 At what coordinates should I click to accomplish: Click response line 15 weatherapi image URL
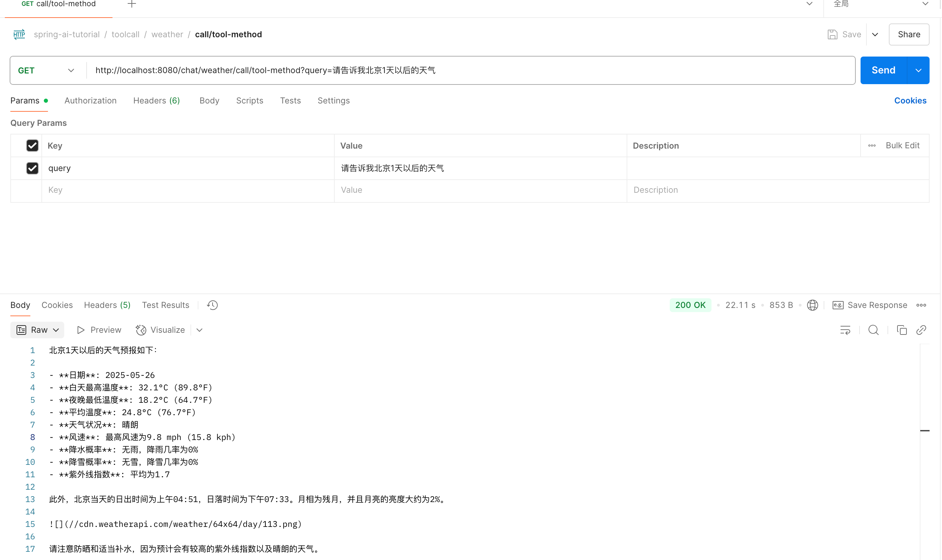coord(176,524)
